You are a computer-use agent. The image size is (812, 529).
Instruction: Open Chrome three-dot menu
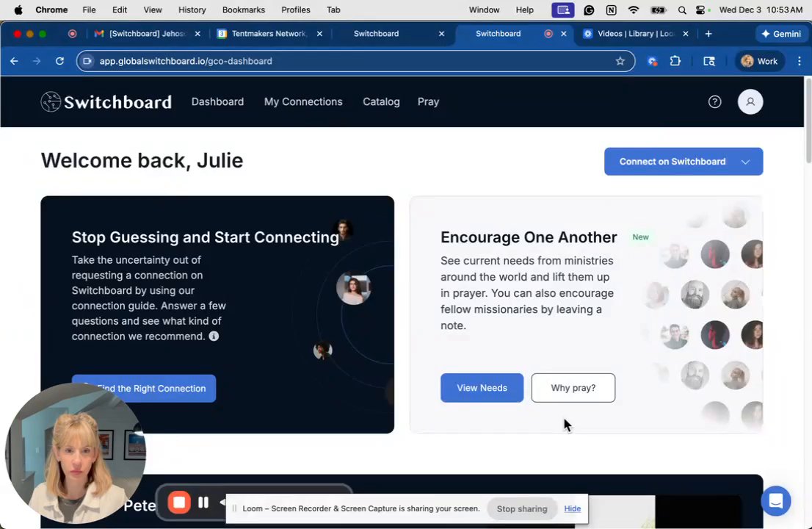799,61
